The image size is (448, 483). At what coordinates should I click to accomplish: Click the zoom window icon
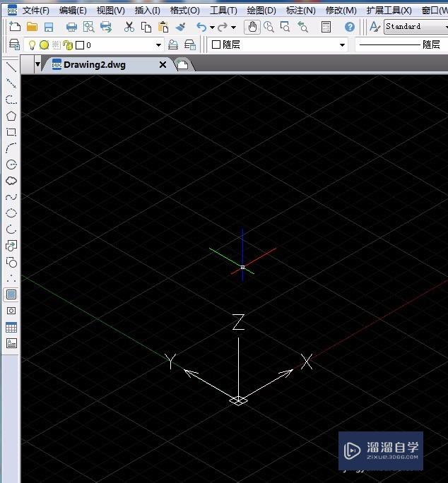pyautogui.click(x=285, y=27)
